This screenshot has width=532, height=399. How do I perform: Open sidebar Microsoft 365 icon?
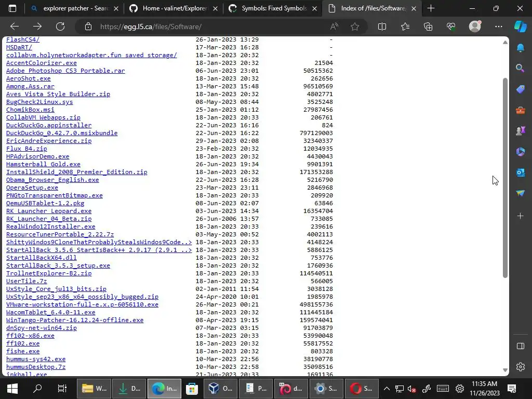pyautogui.click(x=521, y=152)
